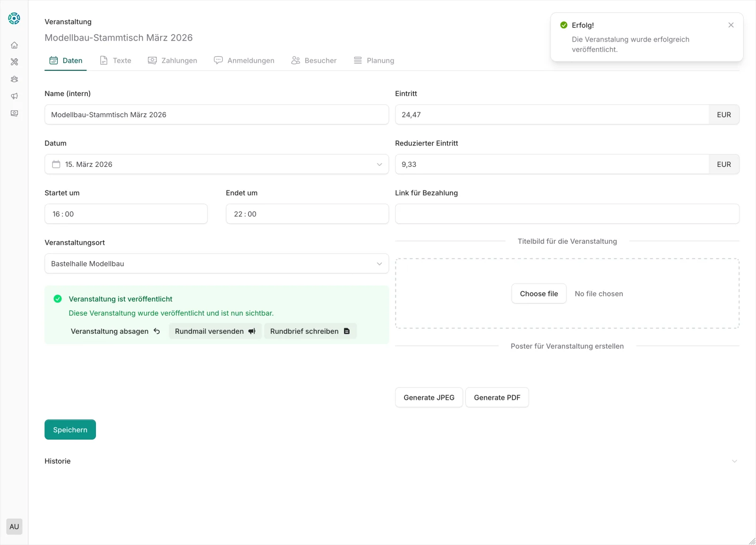Click the app logo at top left
This screenshot has width=756, height=545.
[14, 18]
